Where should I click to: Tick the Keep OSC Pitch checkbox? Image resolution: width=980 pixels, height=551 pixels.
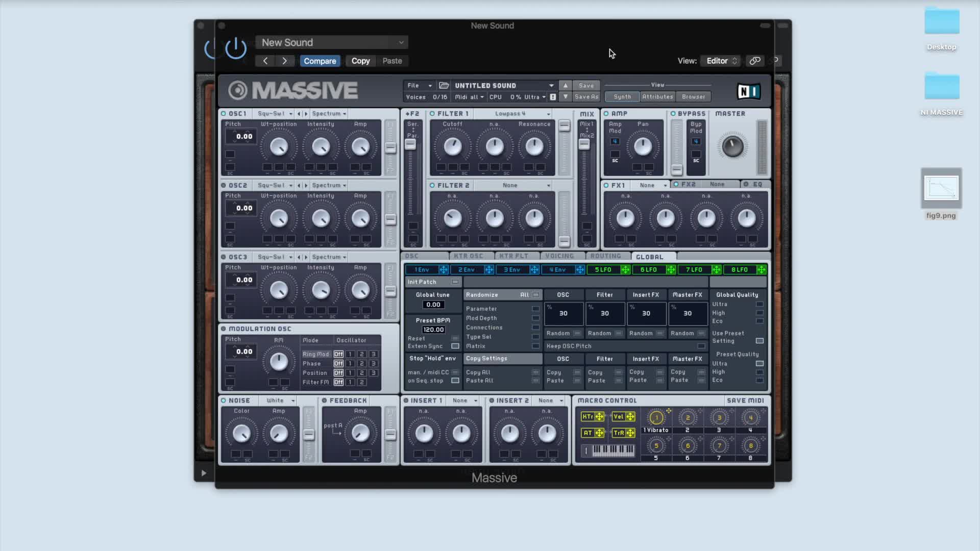pyautogui.click(x=701, y=346)
